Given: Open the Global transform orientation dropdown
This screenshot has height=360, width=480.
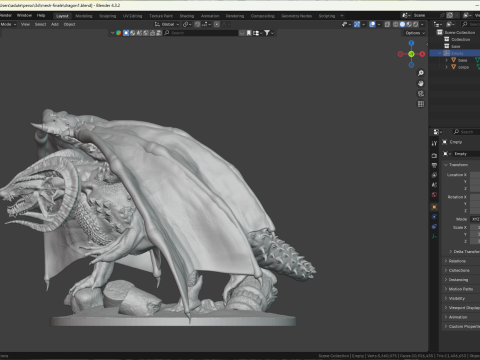Looking at the screenshot, I should pyautogui.click(x=167, y=24).
